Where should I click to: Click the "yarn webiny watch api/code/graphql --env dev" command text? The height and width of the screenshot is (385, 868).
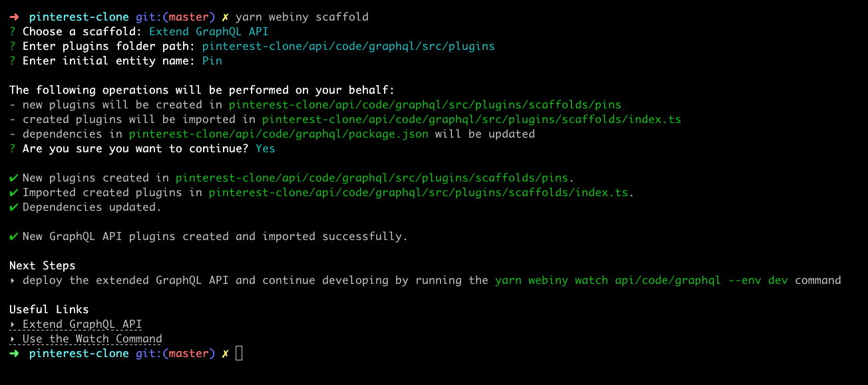click(642, 281)
